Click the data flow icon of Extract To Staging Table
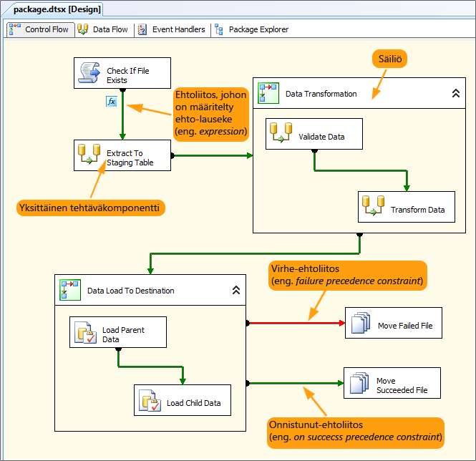 pyautogui.click(x=89, y=154)
